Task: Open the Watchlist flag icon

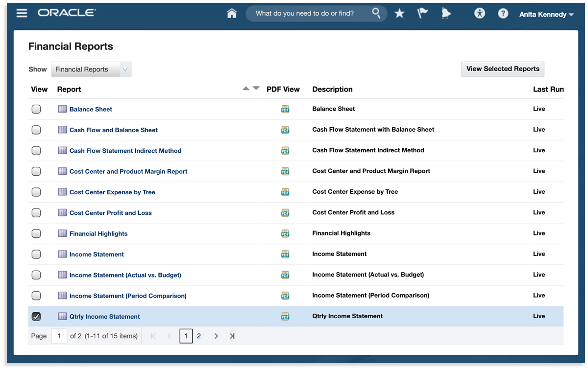Action: click(x=422, y=14)
